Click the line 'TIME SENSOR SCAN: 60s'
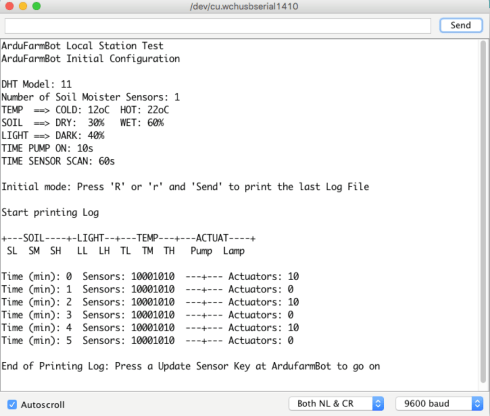Screen dimensions: 490x416 coord(58,161)
